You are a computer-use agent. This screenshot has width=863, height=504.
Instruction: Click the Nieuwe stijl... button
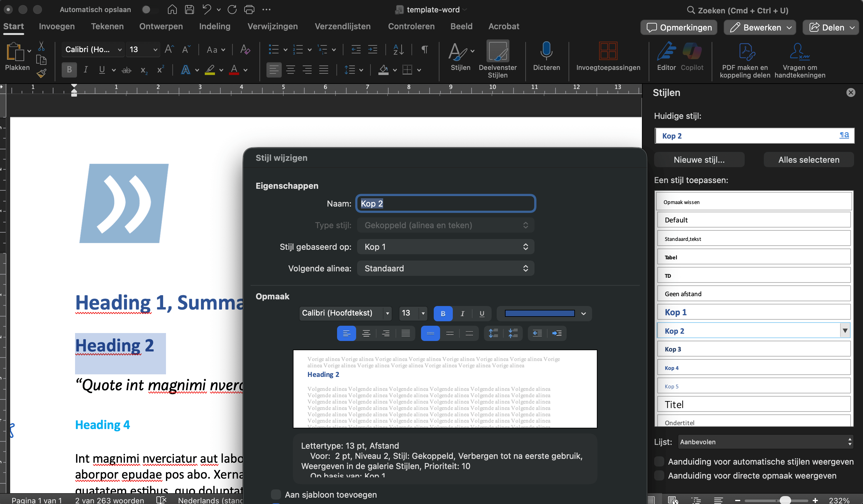pos(699,160)
